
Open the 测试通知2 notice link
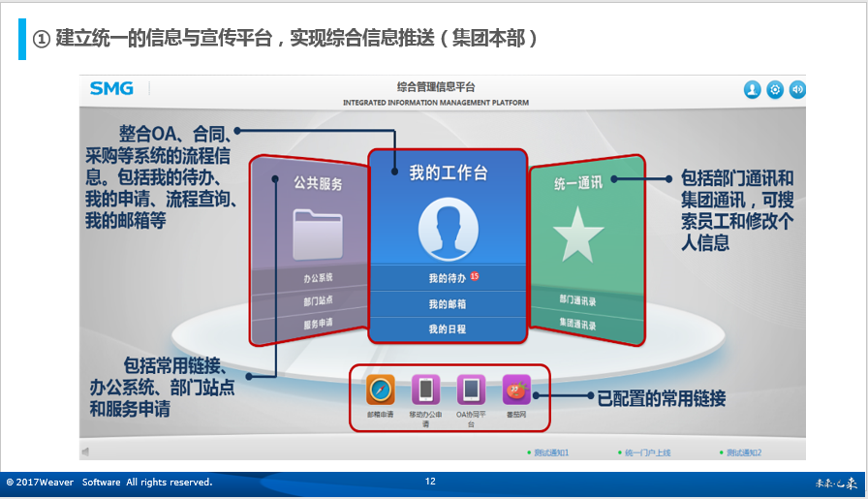[x=743, y=452]
